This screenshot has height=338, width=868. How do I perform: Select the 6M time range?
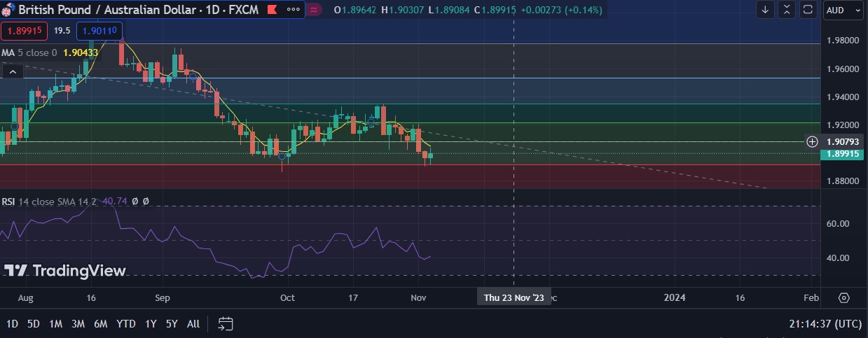tap(101, 323)
